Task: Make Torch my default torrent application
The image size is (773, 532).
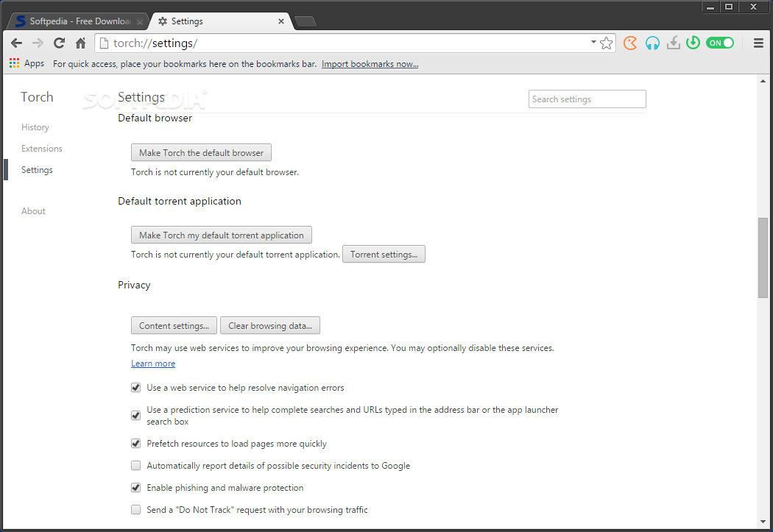Action: 222,235
